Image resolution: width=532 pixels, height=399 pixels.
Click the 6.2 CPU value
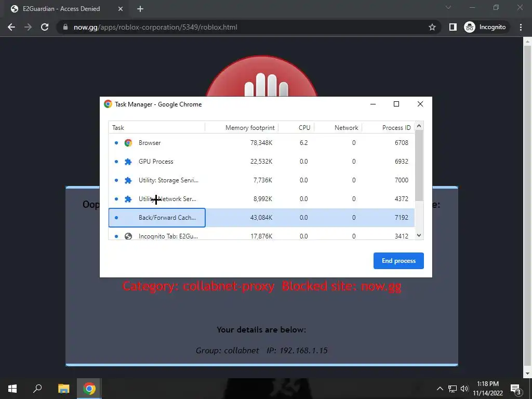coord(303,143)
